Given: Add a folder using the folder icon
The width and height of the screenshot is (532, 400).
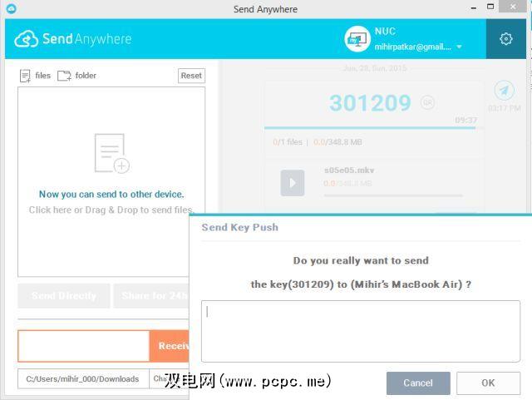Looking at the screenshot, I should pos(64,76).
